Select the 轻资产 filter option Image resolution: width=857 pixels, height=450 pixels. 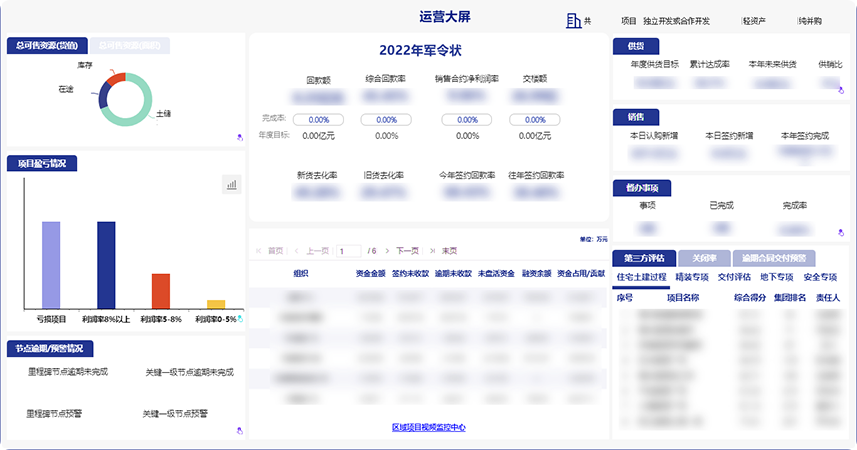tap(754, 21)
